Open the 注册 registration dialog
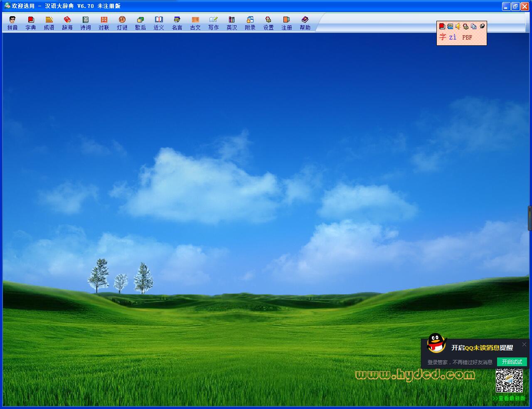This screenshot has width=532, height=409. [287, 23]
